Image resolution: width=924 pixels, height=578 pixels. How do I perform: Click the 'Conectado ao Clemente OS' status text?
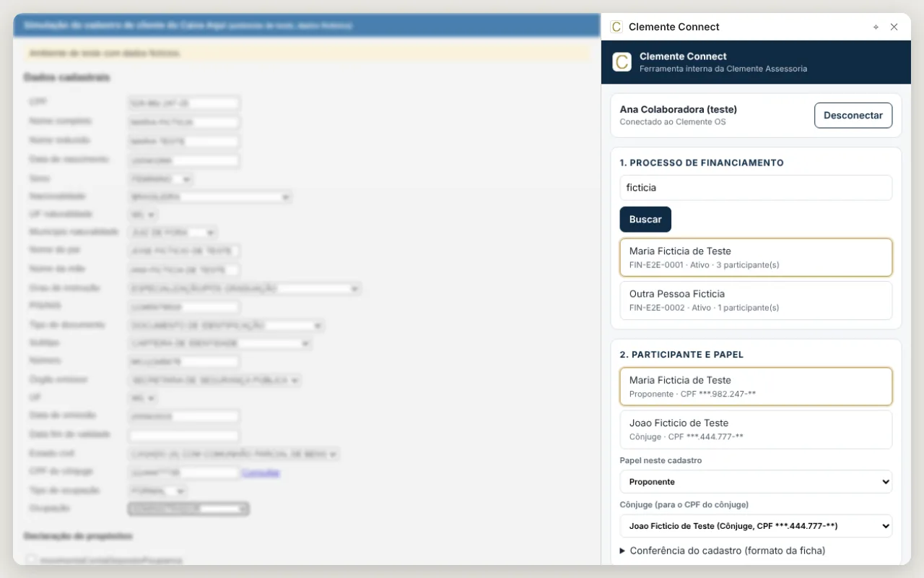(x=673, y=122)
